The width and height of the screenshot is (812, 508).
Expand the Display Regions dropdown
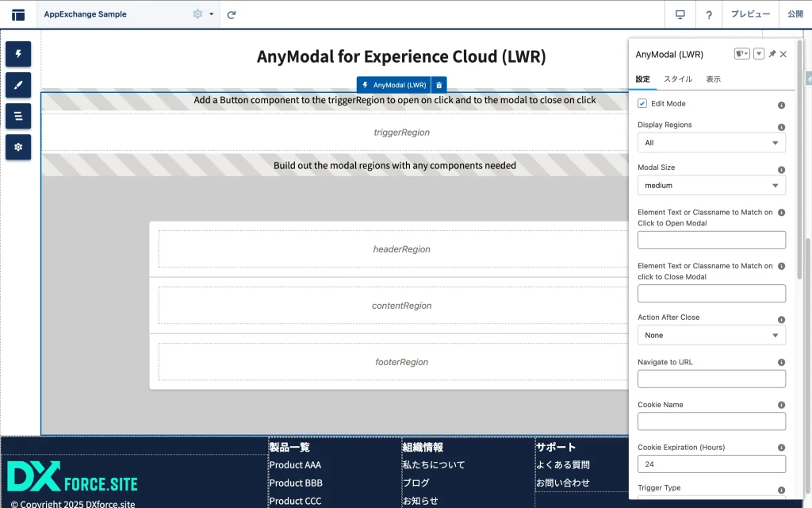(711, 143)
